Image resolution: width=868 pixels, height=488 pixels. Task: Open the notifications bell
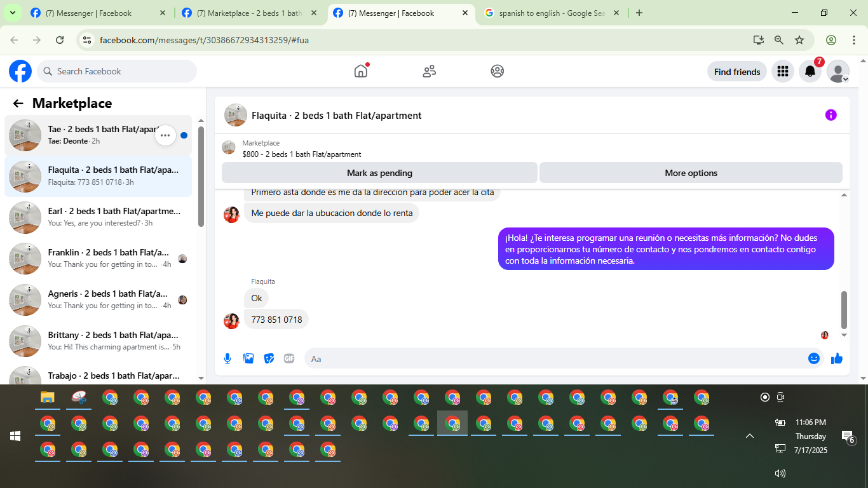[810, 72]
